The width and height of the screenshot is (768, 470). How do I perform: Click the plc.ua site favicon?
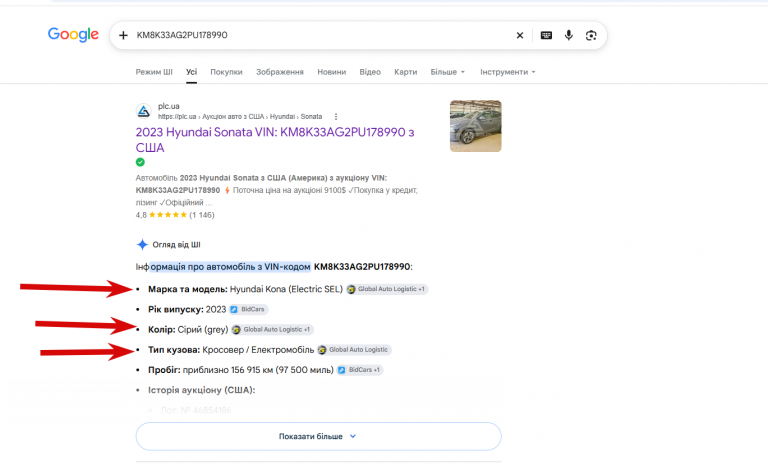point(144,111)
